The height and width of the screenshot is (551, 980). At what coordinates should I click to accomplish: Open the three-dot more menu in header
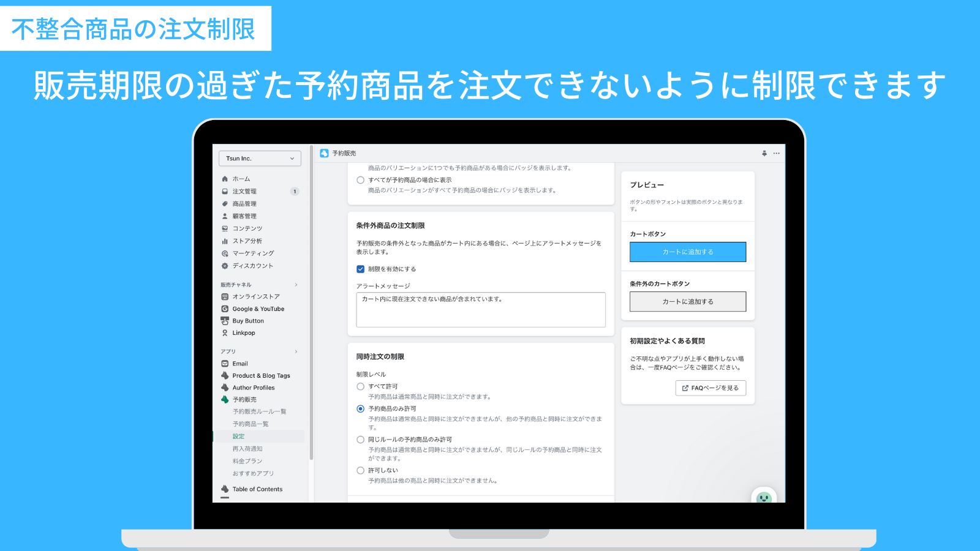(x=777, y=154)
